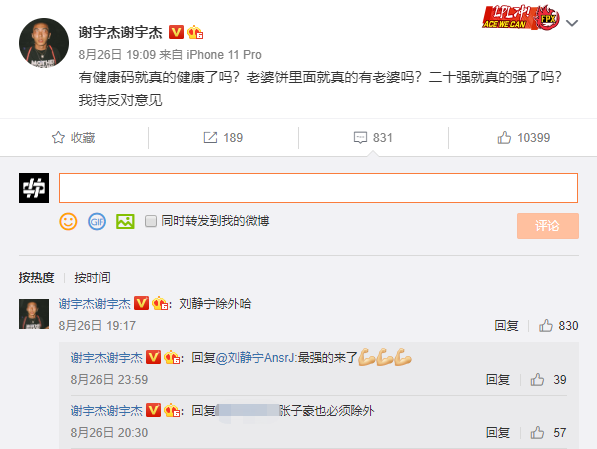Insert a GIF using the GIF icon

[97, 221]
